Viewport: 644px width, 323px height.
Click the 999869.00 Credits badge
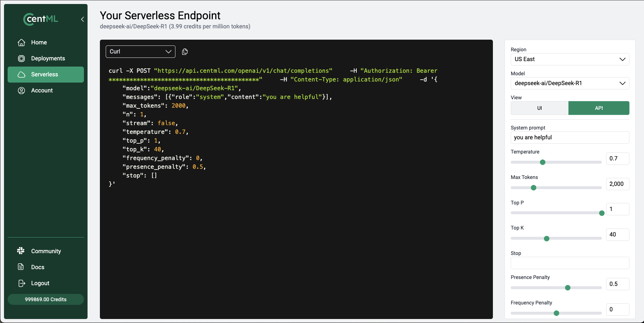46,299
